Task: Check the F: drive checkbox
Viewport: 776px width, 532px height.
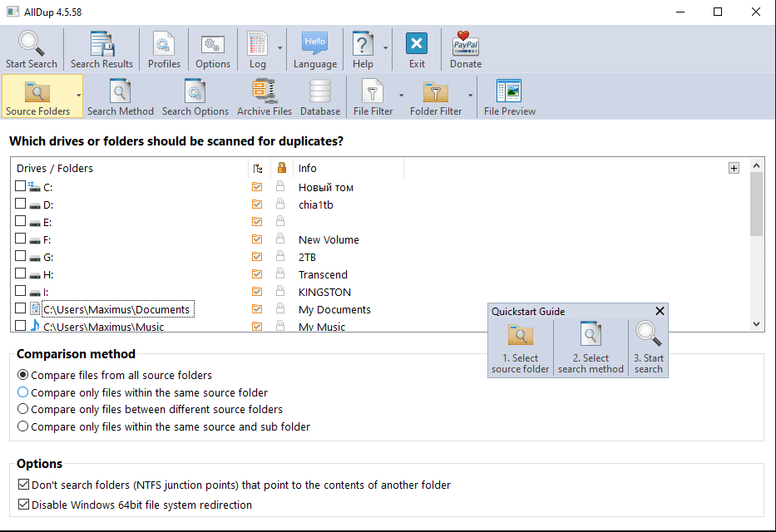Action: pos(20,239)
